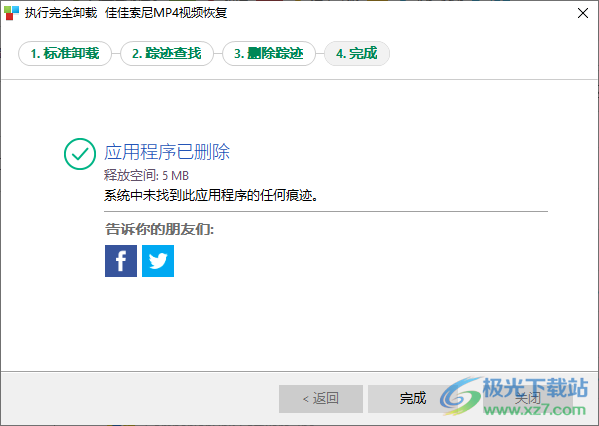
Task: Click the 关闭 button in the bottom corner
Action: pos(528,399)
